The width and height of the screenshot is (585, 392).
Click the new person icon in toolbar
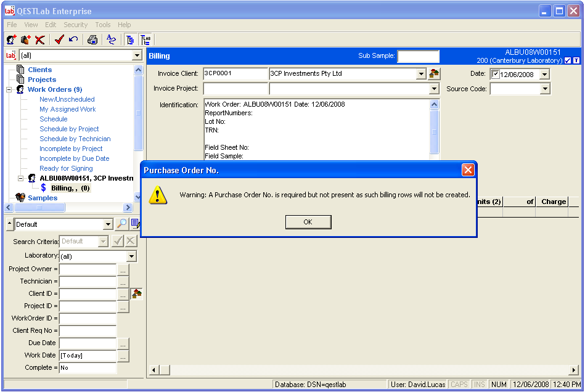pyautogui.click(x=11, y=40)
